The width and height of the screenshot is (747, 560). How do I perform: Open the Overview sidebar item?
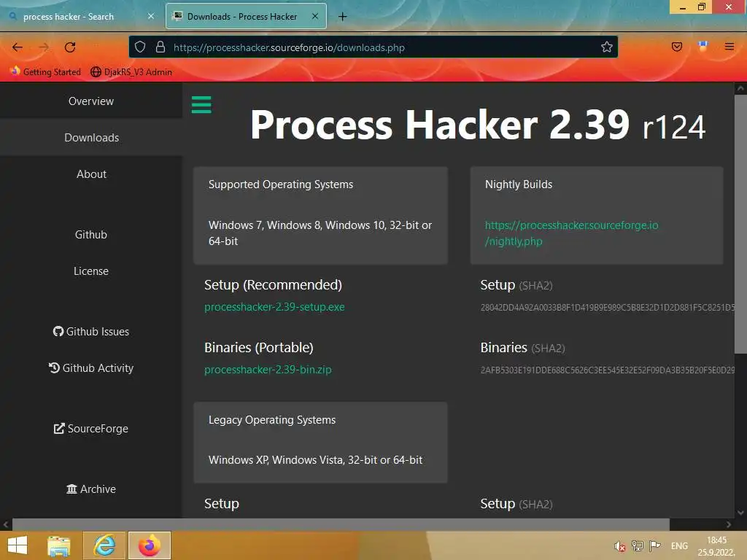pos(91,101)
